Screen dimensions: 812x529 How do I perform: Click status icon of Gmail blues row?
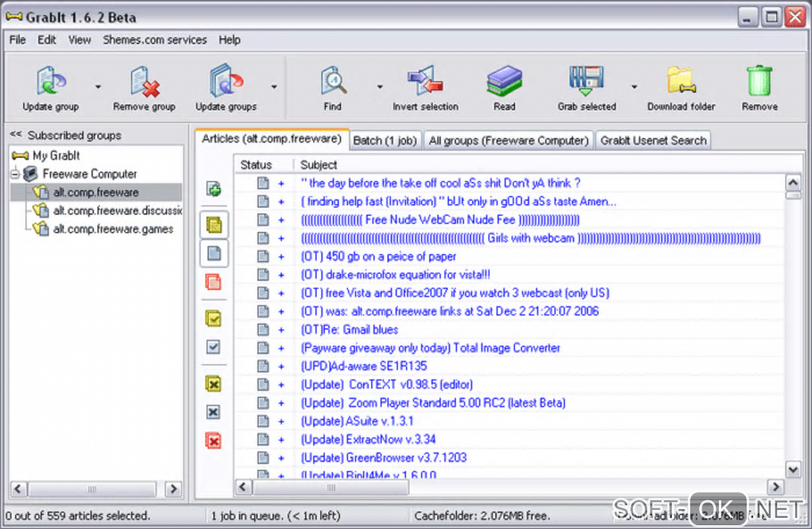point(263,330)
